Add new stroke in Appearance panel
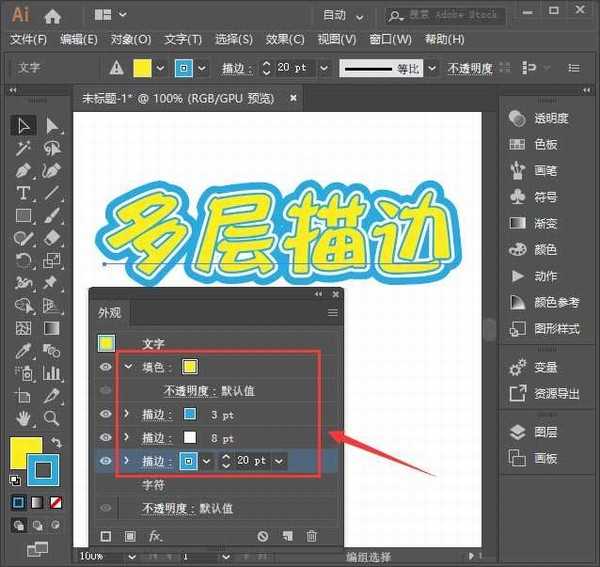600x567 pixels. pyautogui.click(x=106, y=536)
